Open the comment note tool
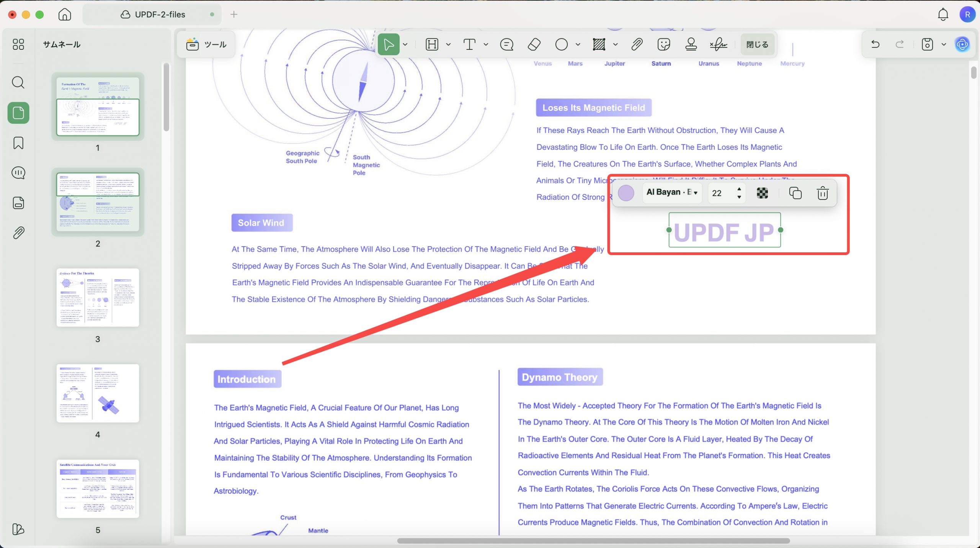Image resolution: width=980 pixels, height=548 pixels. [506, 44]
